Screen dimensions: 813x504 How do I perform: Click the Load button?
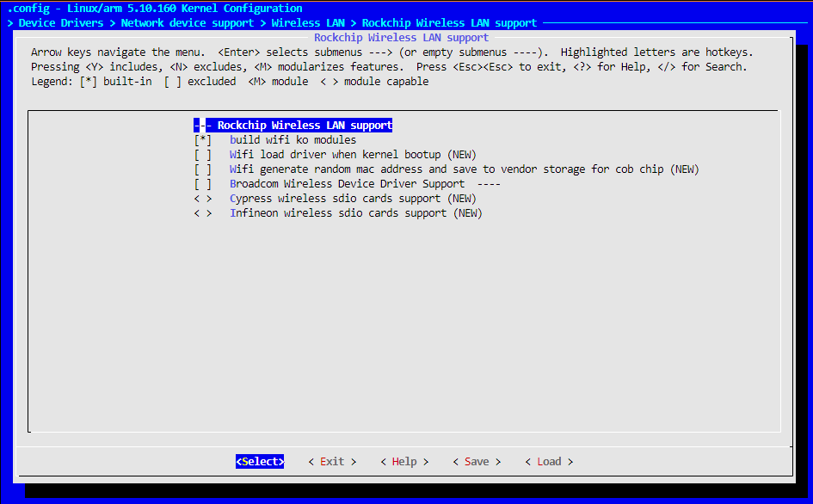click(549, 462)
